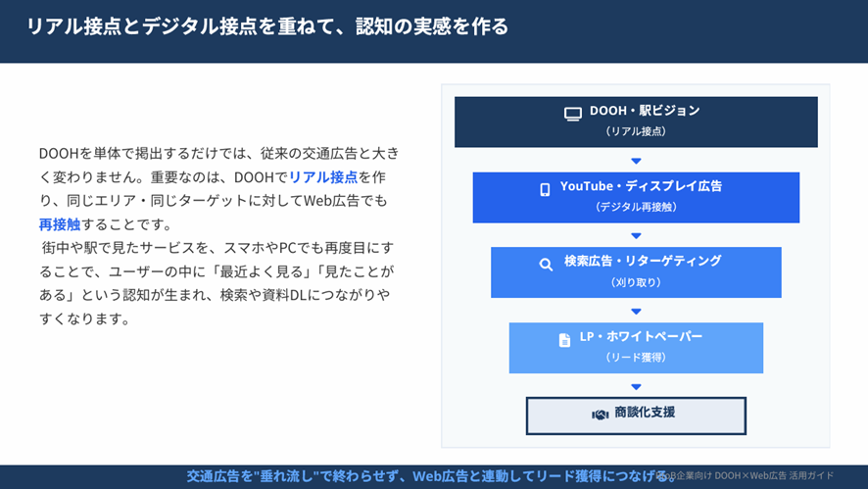The height and width of the screenshot is (489, 868).
Task: Click the down arrow above 商談化支援
Action: tap(636, 387)
